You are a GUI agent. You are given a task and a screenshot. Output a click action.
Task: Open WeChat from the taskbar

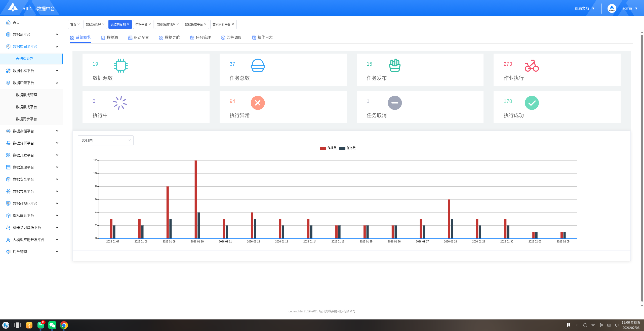[52, 325]
